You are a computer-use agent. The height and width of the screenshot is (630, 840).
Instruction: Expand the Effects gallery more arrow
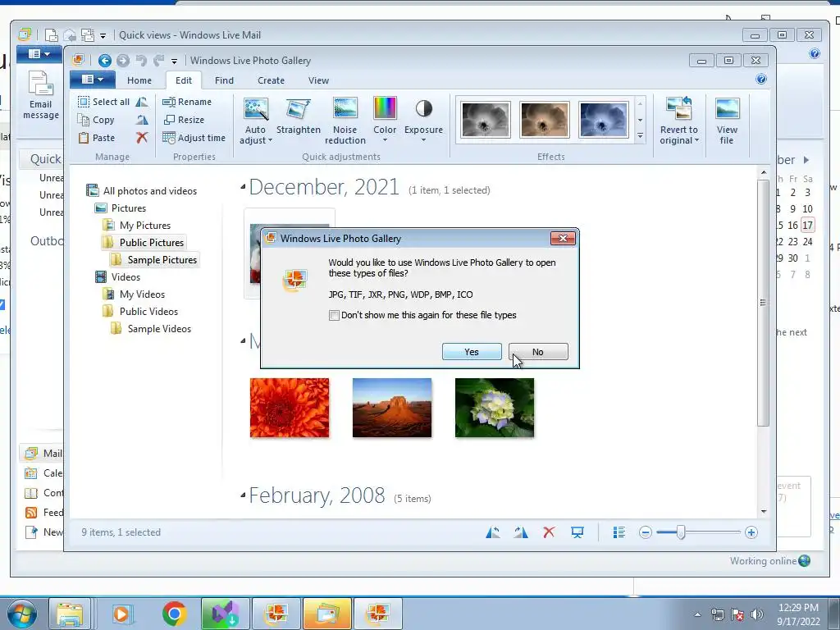(640, 137)
